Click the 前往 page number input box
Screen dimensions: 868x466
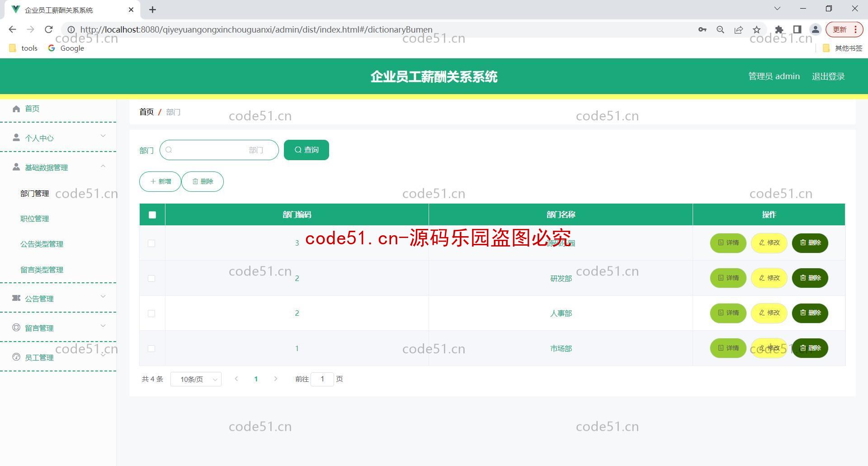point(322,379)
